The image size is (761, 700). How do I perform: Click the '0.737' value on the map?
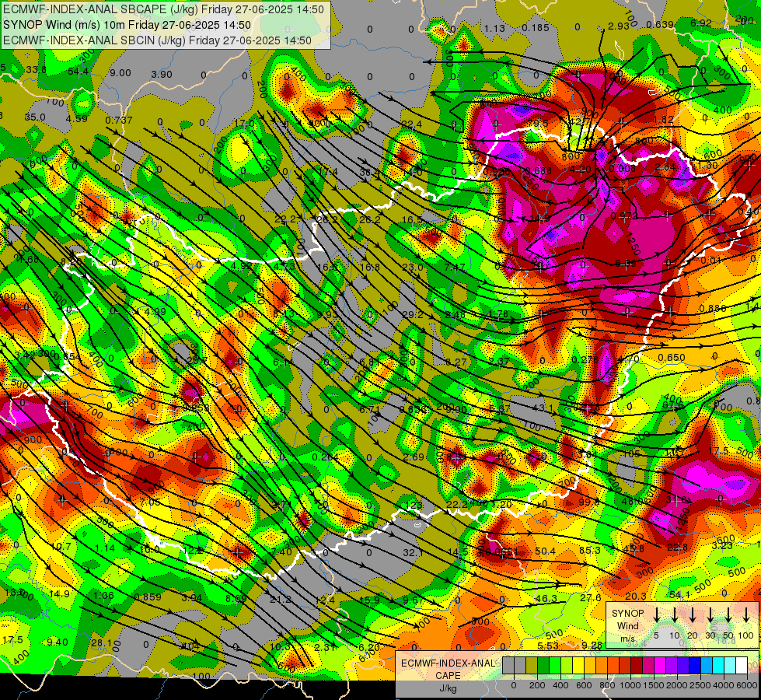tap(119, 120)
